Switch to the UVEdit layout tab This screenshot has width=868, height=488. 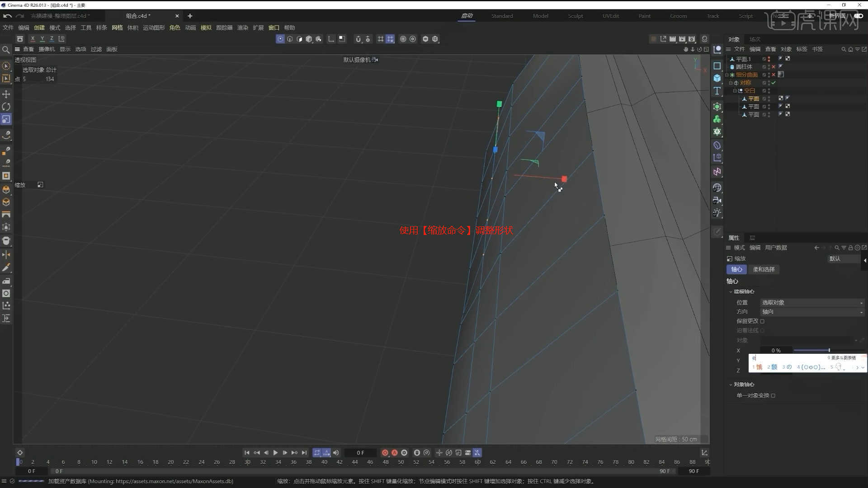(610, 16)
